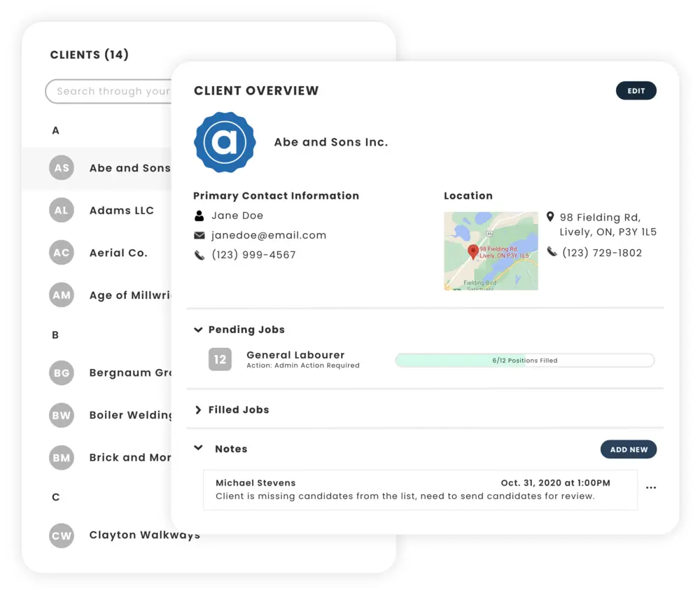Click the Pending Jobs section title

coord(246,330)
